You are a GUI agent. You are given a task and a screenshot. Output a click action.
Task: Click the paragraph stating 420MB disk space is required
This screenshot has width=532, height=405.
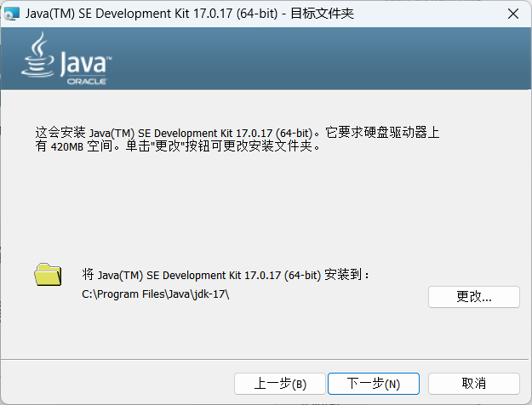click(x=237, y=139)
